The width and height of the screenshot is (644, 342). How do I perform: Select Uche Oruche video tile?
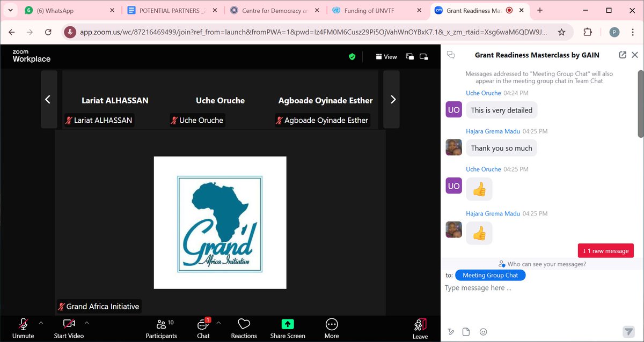pyautogui.click(x=220, y=100)
